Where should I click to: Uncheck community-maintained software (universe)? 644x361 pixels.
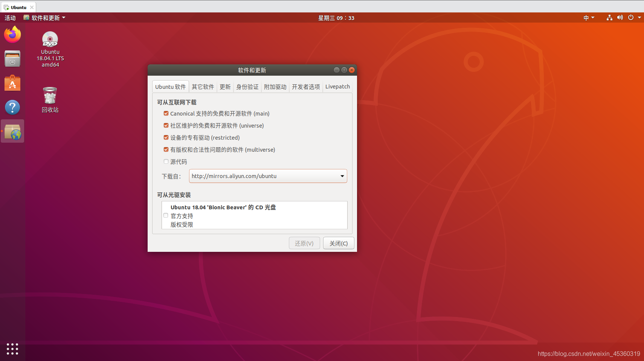[166, 125]
